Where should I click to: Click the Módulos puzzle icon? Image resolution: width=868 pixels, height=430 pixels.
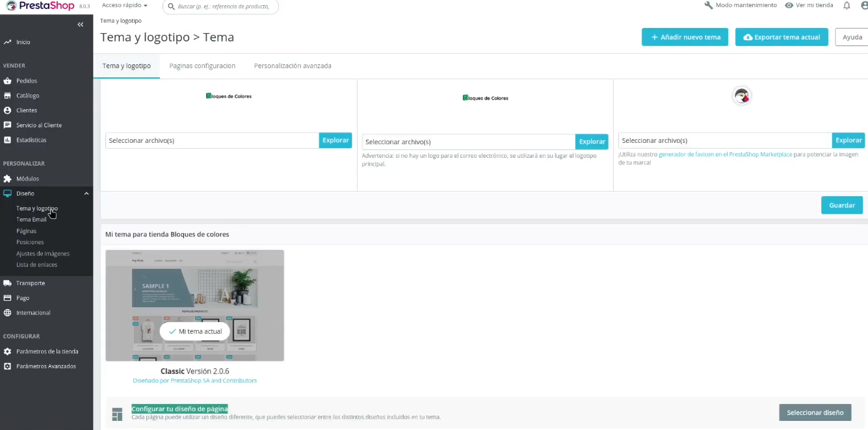7,179
